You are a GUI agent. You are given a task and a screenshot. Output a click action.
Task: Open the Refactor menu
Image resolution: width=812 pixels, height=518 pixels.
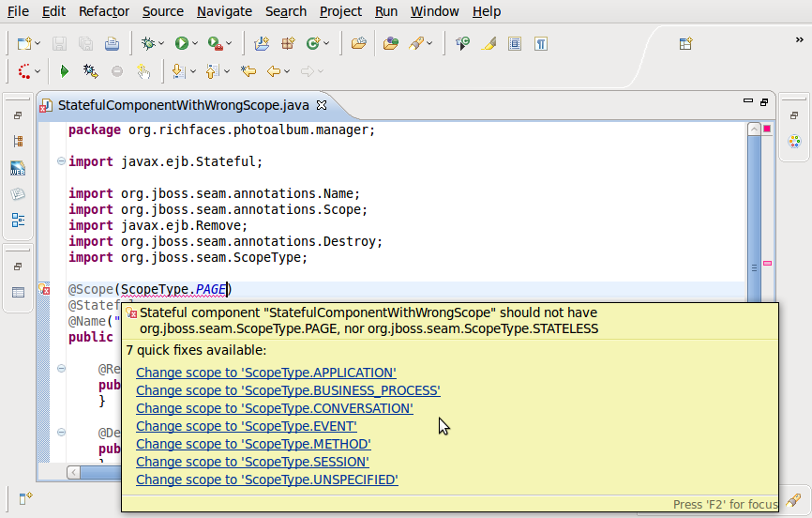coord(104,11)
